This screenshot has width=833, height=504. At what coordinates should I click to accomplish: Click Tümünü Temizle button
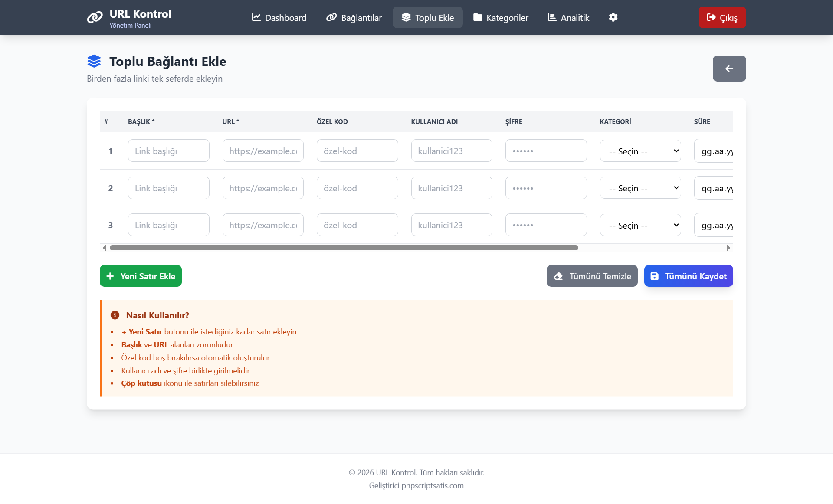click(592, 276)
